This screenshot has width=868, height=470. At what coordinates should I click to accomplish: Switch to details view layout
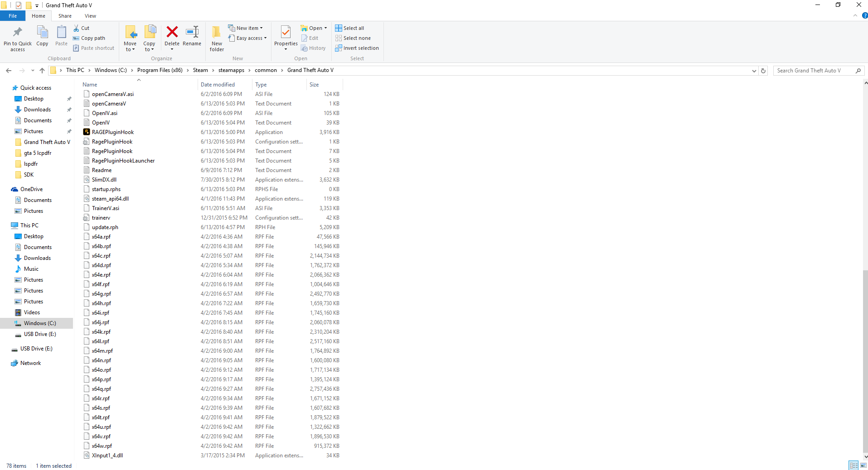[853, 465]
